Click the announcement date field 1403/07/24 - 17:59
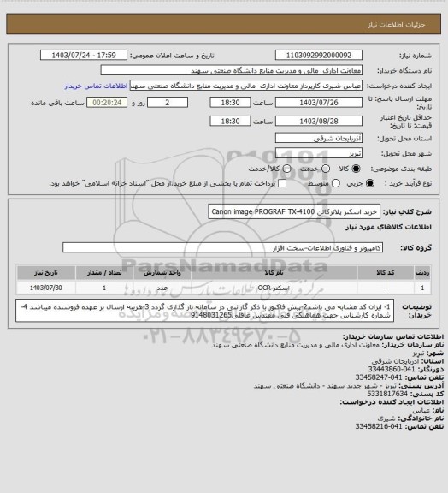Viewport: 448px width, 493px height. 84,56
